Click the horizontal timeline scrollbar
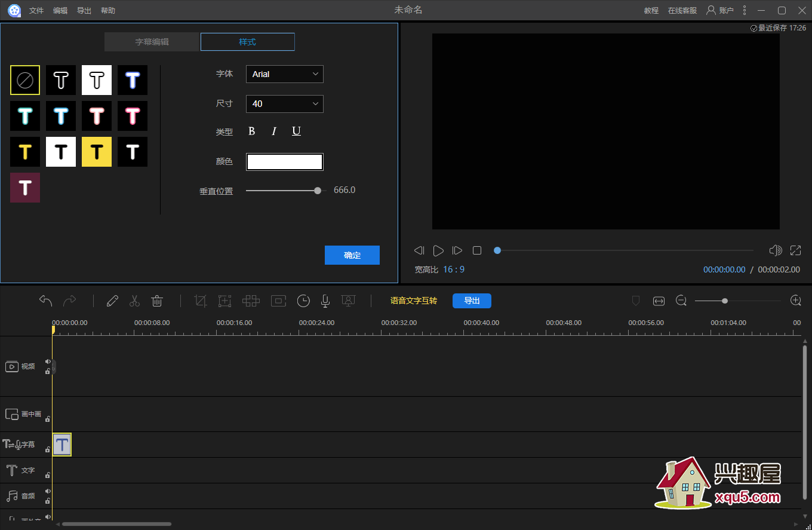The width and height of the screenshot is (812, 530). pos(116,524)
